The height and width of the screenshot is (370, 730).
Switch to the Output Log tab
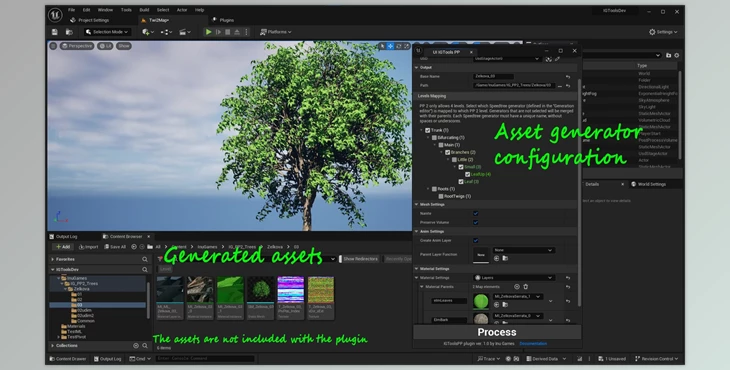[63, 236]
